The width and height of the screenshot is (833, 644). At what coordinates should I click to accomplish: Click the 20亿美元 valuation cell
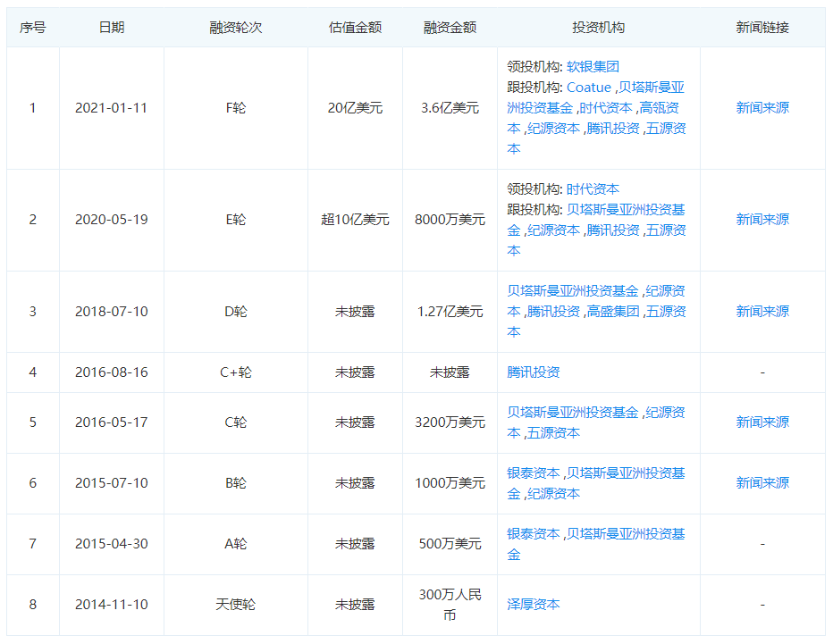pos(355,108)
